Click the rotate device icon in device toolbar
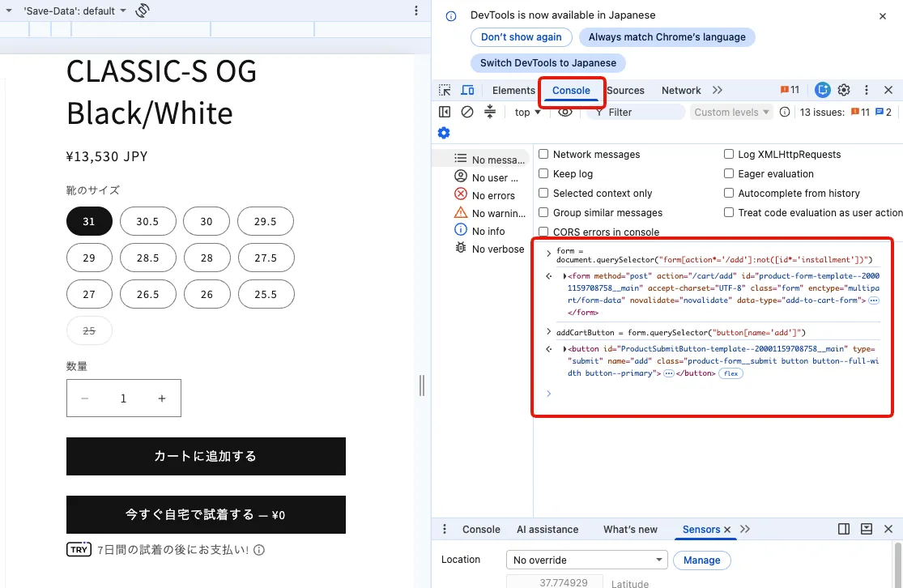This screenshot has width=903, height=588. (x=143, y=11)
